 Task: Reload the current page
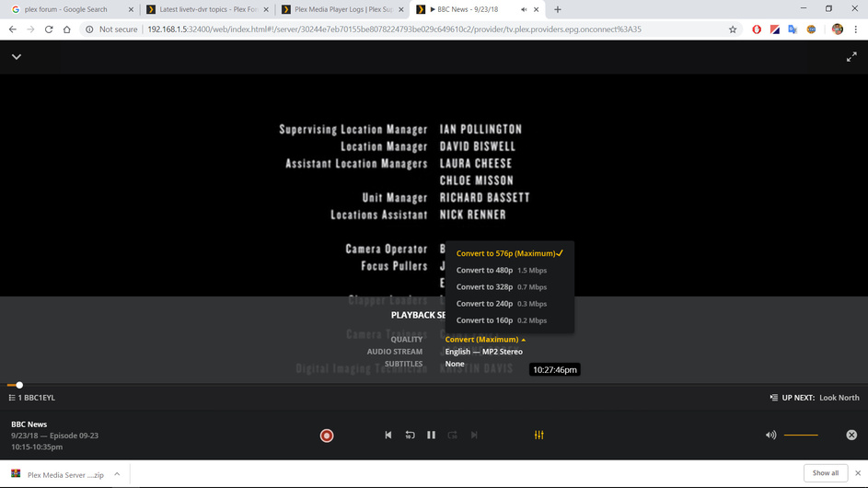[x=49, y=29]
